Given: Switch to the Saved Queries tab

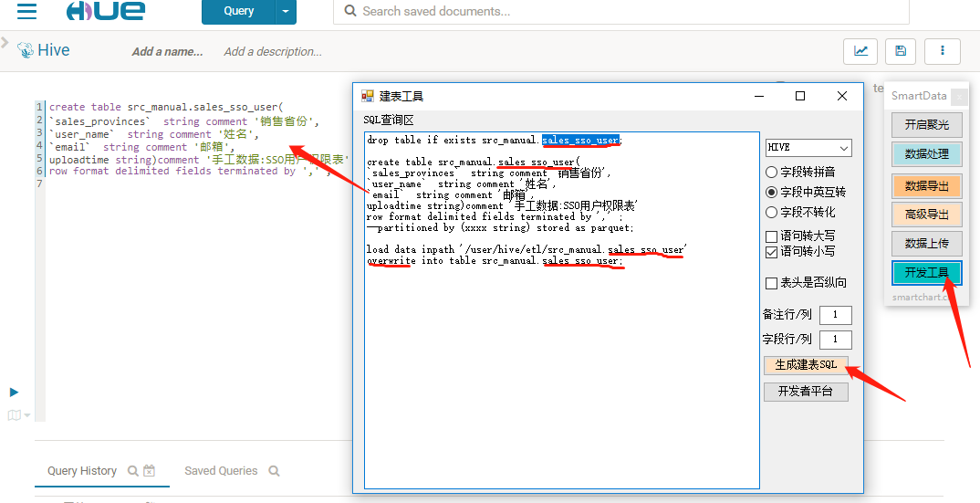Looking at the screenshot, I should (x=221, y=471).
